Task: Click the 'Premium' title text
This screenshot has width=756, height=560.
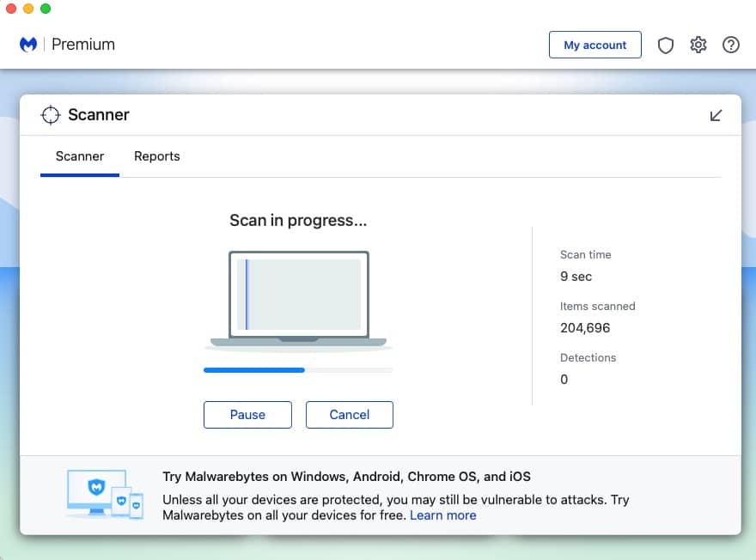Action: click(83, 45)
